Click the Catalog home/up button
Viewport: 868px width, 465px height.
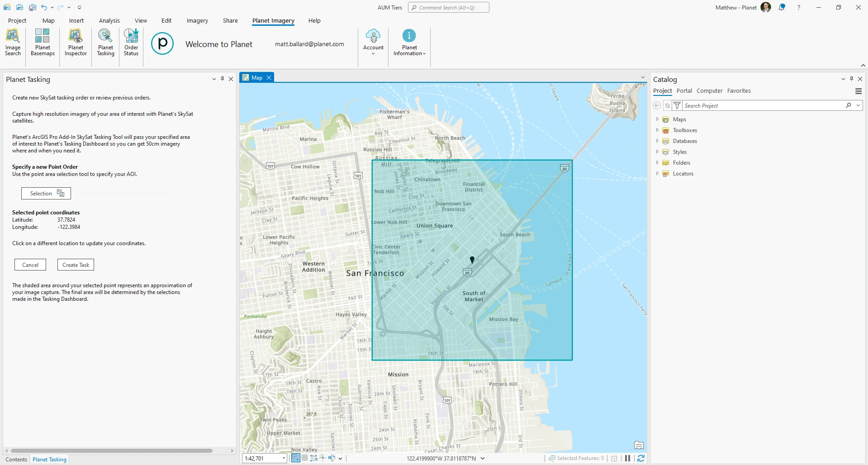tap(667, 105)
